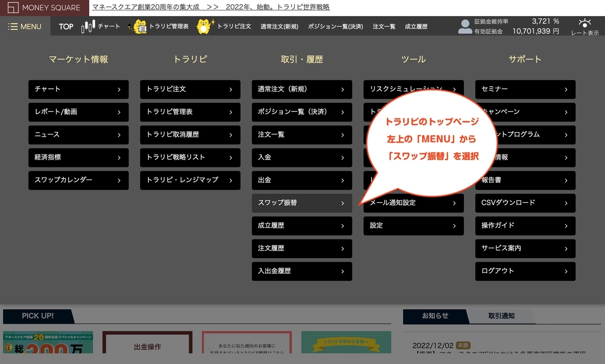
Task: Select 出金 menu entry
Action: (x=302, y=180)
